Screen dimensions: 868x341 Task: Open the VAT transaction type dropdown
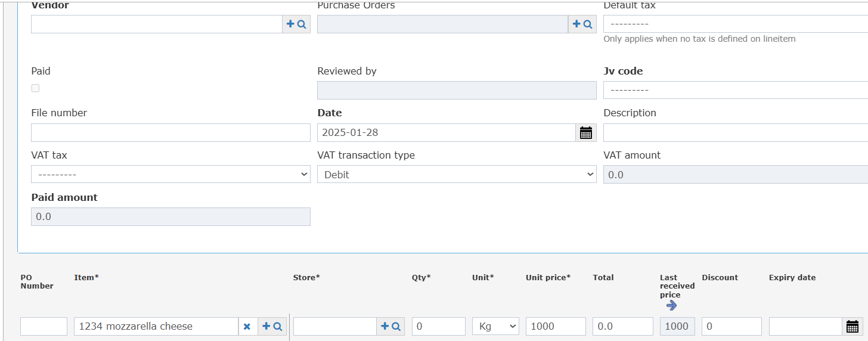(457, 175)
